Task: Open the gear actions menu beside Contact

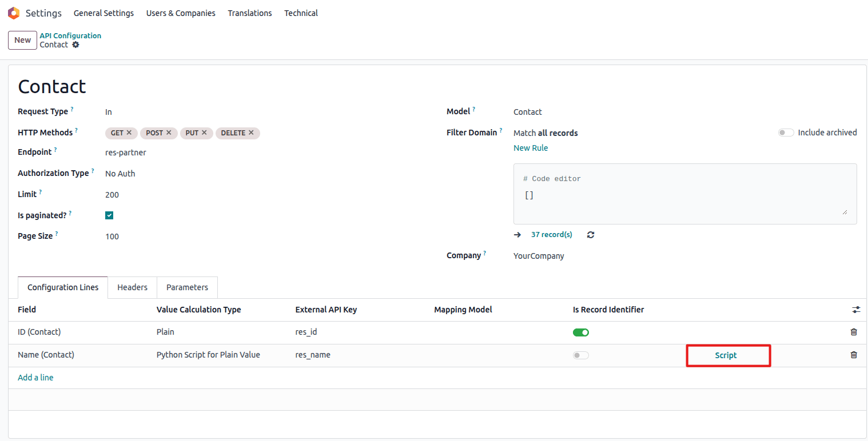Action: coord(75,45)
